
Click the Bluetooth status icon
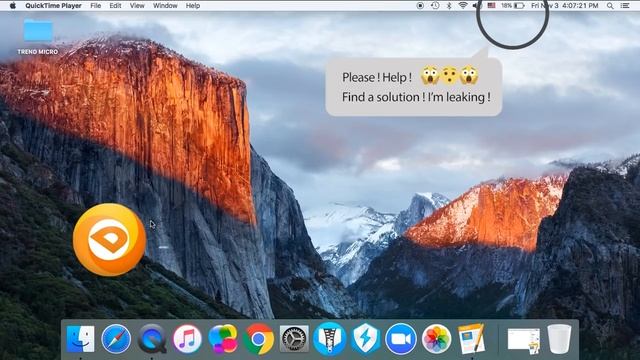click(x=449, y=6)
